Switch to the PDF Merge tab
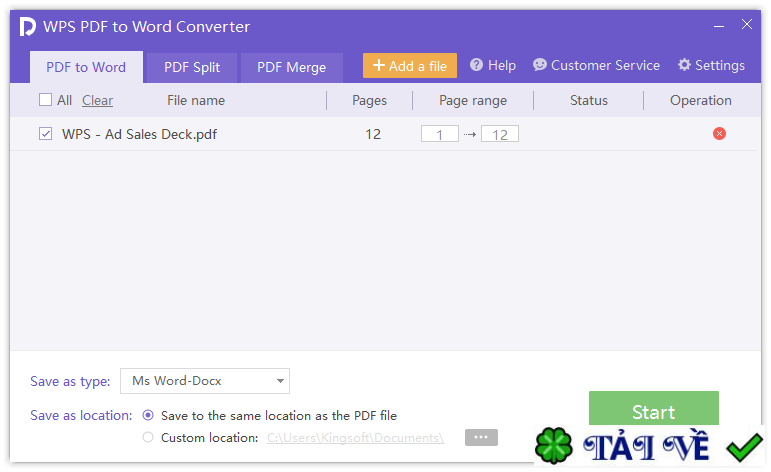 click(292, 67)
